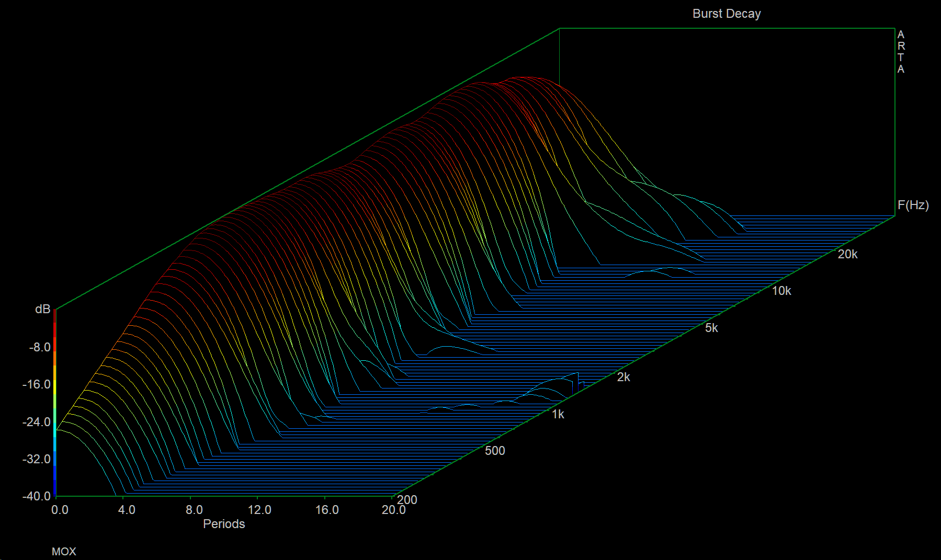The width and height of the screenshot is (941, 560).
Task: Select the MOX label below the plot
Action: pos(64,552)
